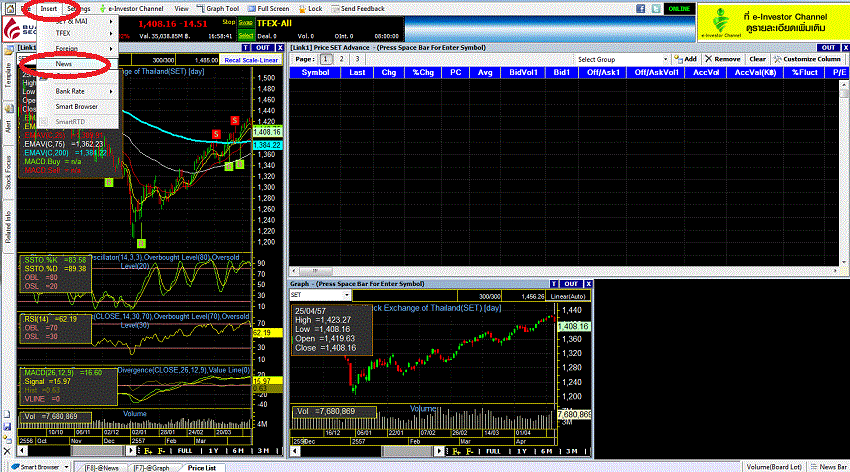Pop OUT the Price SET Advance window
This screenshot has width=850, height=472.
(828, 48)
